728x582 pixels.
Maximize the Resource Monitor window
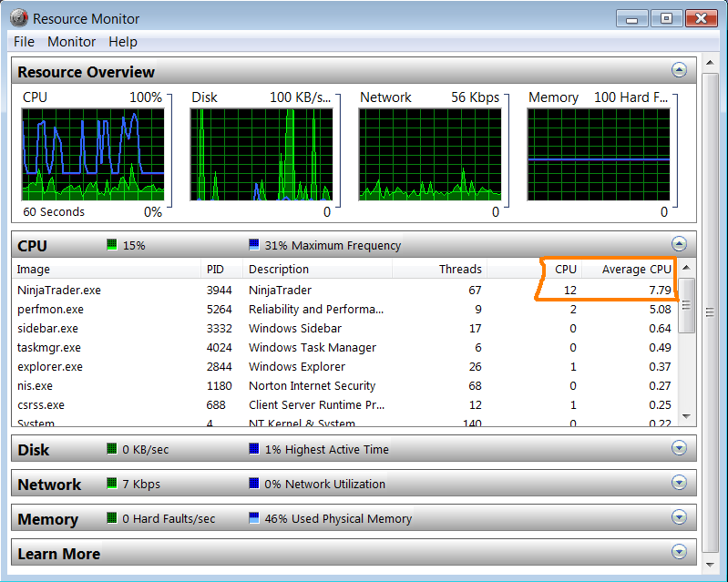[667, 18]
